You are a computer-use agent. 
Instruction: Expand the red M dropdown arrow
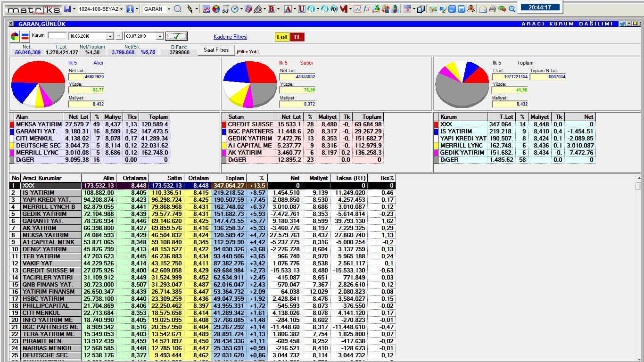click(x=350, y=9)
